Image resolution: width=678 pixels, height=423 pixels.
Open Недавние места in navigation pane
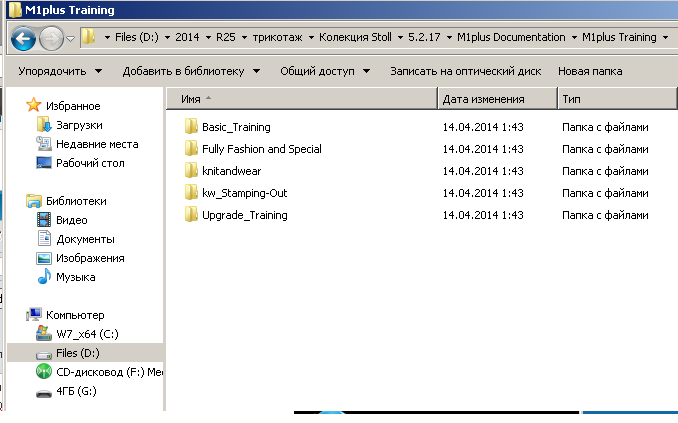[x=97, y=144]
